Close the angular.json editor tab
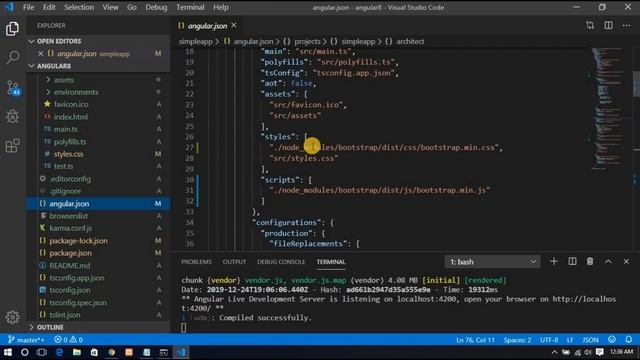The image size is (640, 360). coord(234,25)
